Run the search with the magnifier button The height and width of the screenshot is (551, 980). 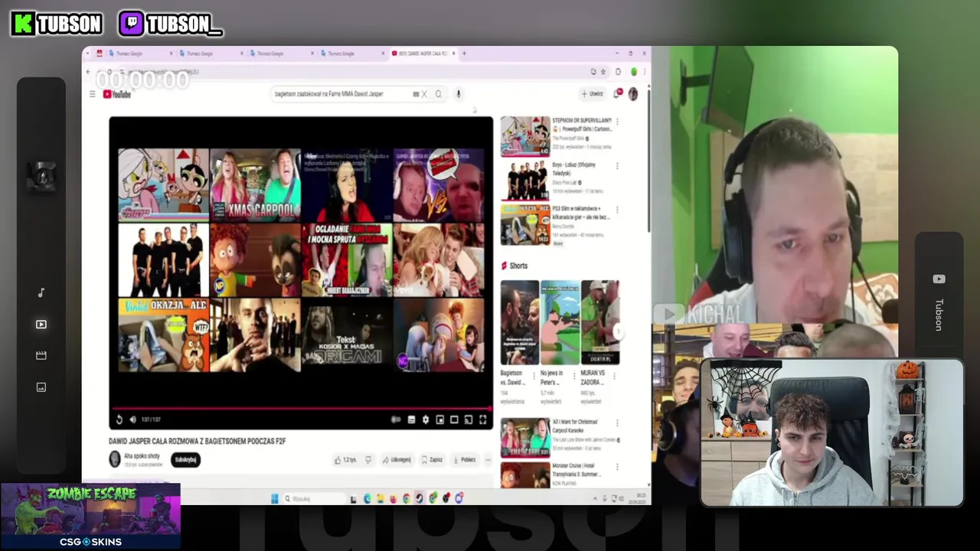click(439, 94)
